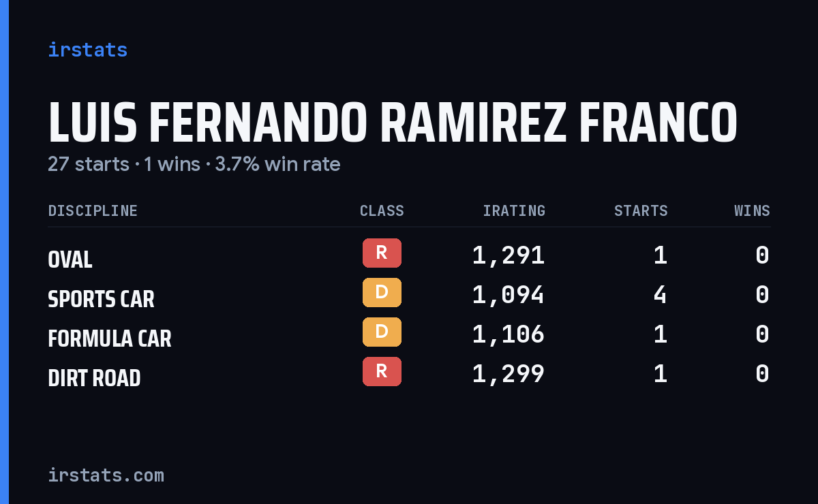Select the orange D badge for Sports Car
The width and height of the screenshot is (818, 504).
point(382,292)
